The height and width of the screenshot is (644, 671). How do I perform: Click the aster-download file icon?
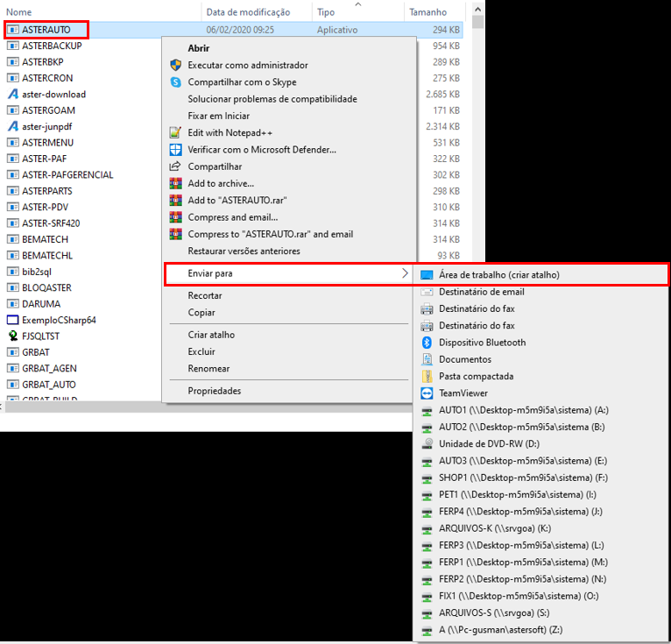click(x=13, y=94)
